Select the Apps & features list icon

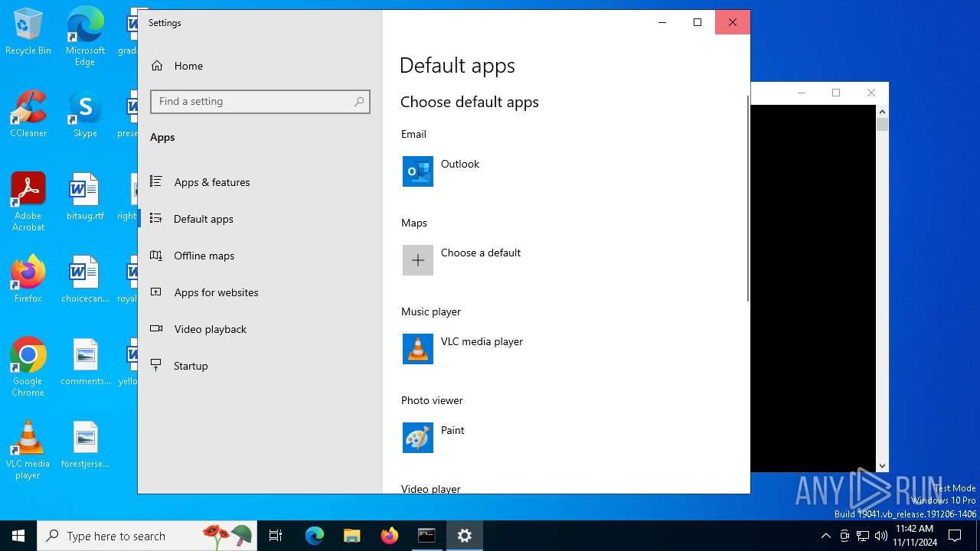(x=156, y=182)
